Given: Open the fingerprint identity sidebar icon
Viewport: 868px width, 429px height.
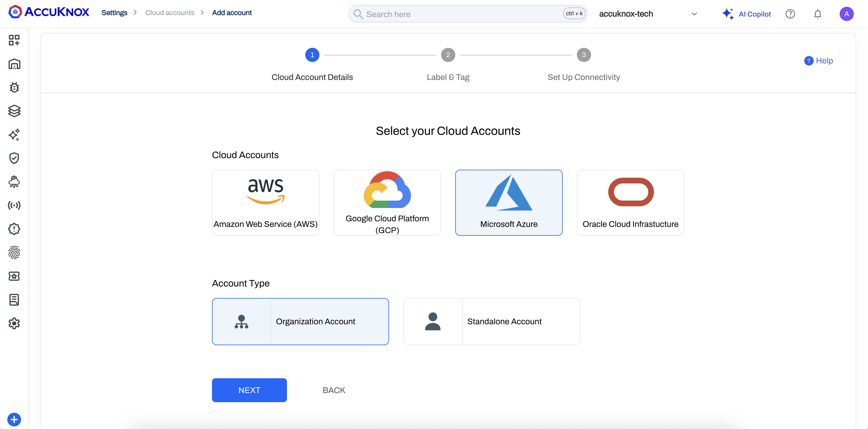Looking at the screenshot, I should coord(14,253).
